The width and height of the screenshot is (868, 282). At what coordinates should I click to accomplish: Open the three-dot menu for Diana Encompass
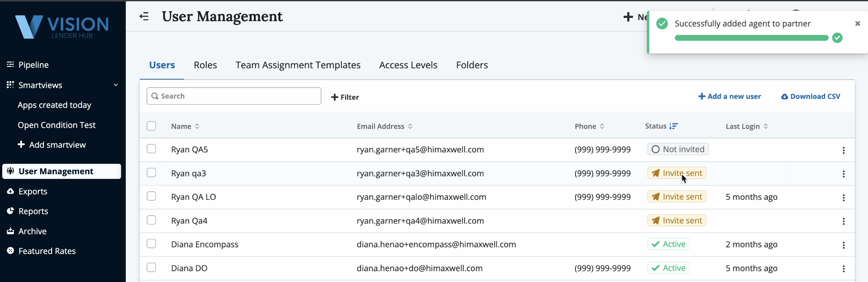(x=843, y=245)
